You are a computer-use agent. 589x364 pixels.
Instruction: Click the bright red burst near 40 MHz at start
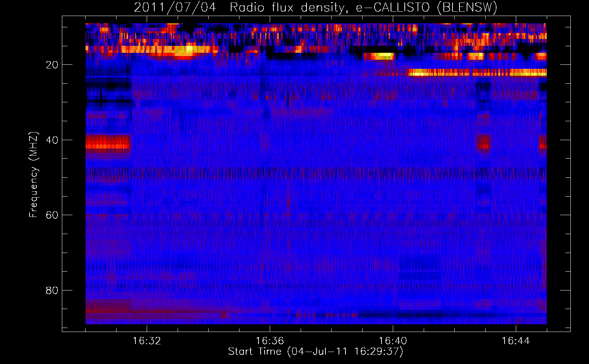[x=108, y=143]
